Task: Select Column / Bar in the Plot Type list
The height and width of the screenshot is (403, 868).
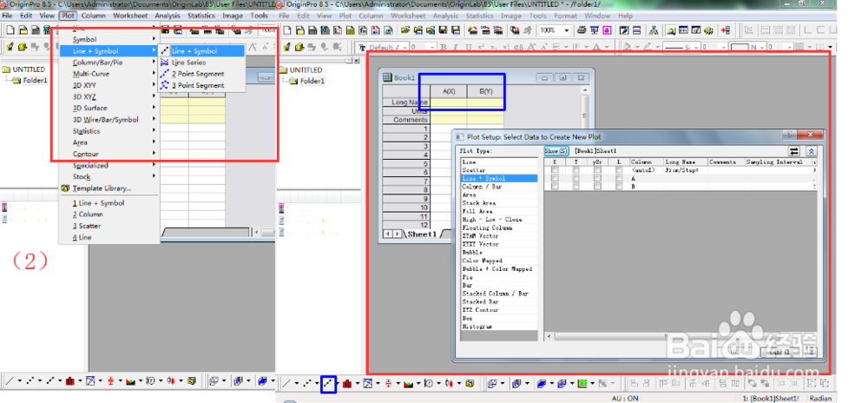Action: [x=499, y=187]
